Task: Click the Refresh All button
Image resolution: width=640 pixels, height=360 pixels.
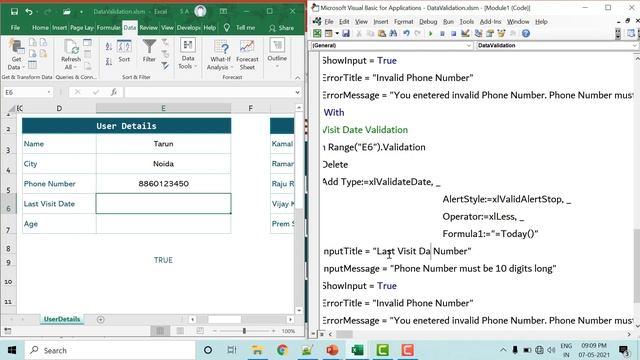Action: pyautogui.click(x=71, y=55)
